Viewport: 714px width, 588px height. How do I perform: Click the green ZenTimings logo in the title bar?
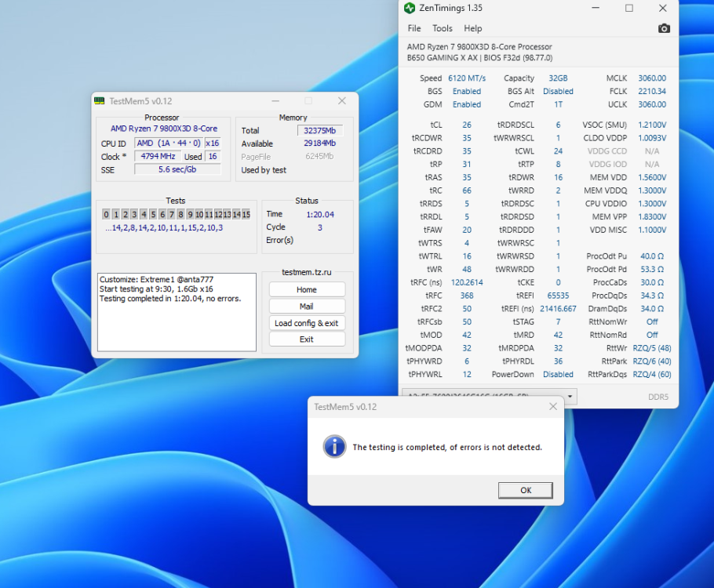pos(409,8)
